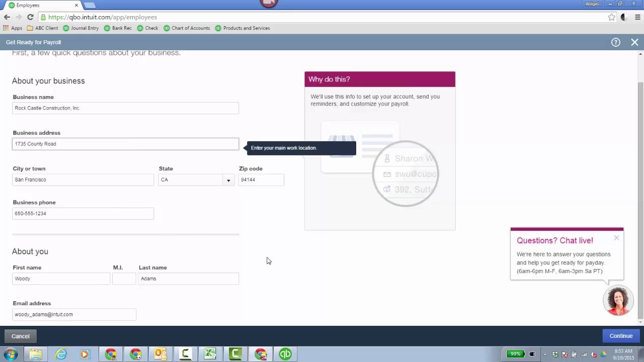Click the Why do this? header
The width and height of the screenshot is (644, 362).
point(380,79)
